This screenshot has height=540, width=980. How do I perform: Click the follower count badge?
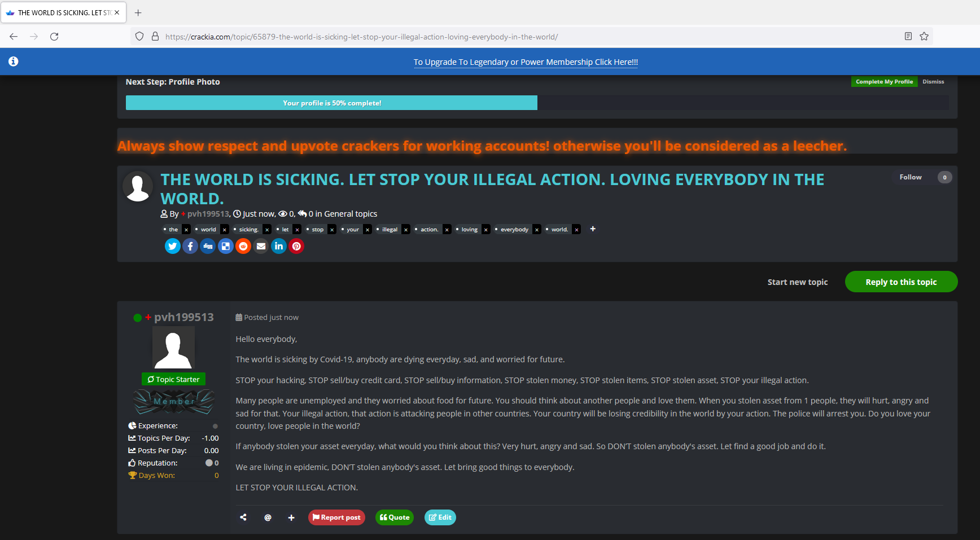[x=944, y=177]
